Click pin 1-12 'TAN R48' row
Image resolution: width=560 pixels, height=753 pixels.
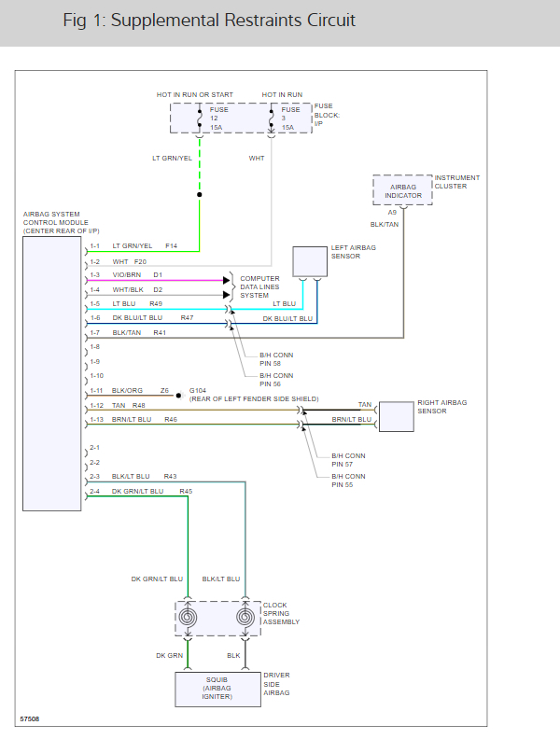[x=118, y=405]
